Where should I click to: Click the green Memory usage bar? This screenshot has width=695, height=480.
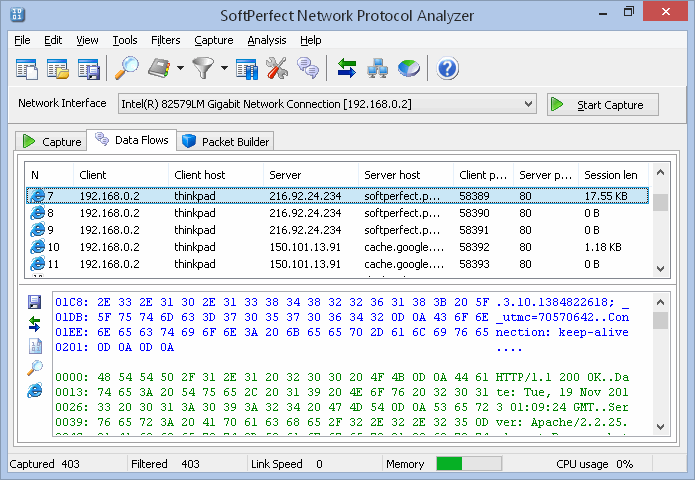coord(449,464)
